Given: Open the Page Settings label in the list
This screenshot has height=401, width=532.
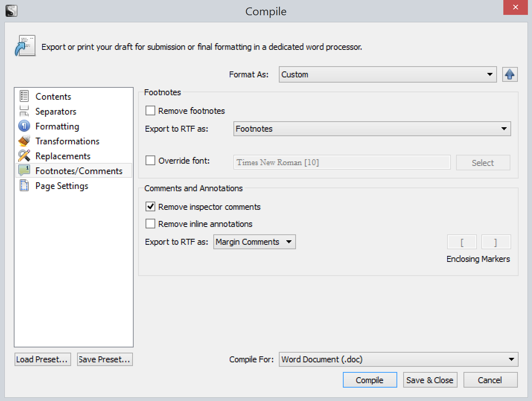Looking at the screenshot, I should (x=62, y=186).
